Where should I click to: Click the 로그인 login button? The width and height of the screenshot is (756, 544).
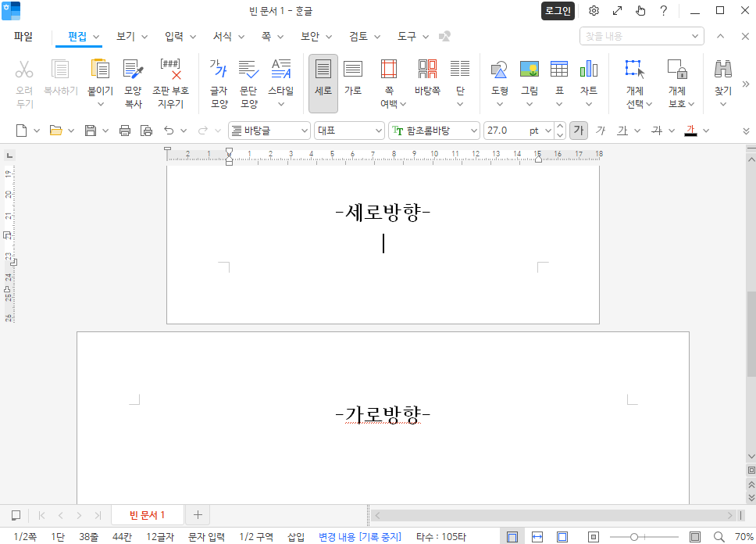click(558, 12)
